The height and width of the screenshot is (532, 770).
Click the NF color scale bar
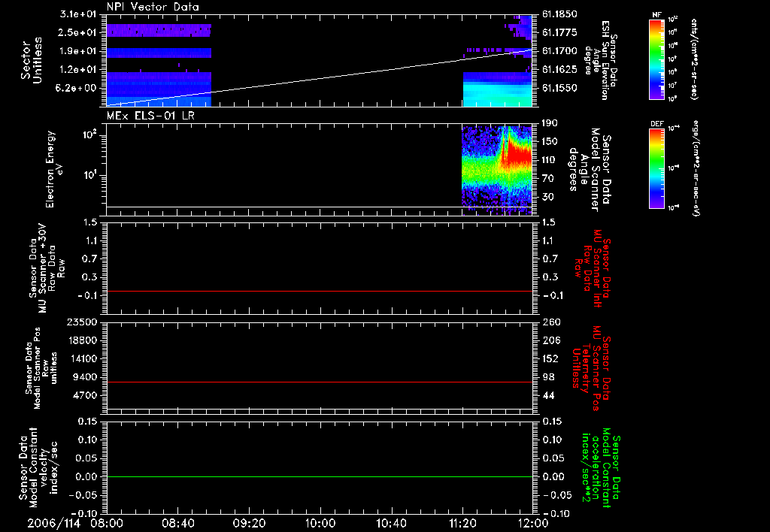(657, 59)
